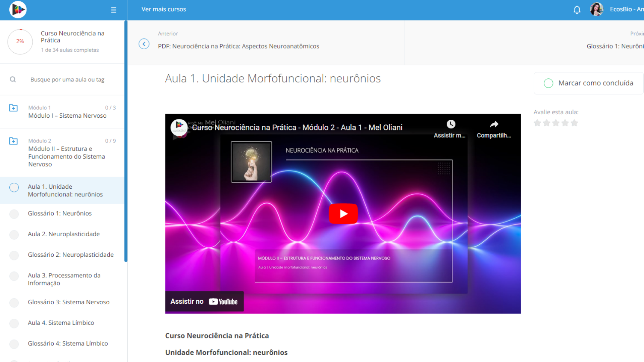
Task: Open the user profile avatar
Action: coord(597,9)
